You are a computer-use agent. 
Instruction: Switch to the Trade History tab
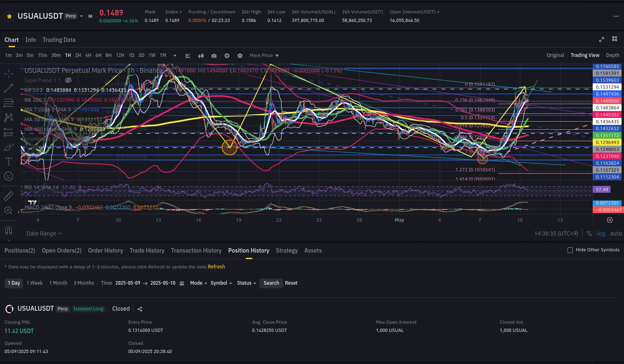pos(147,251)
